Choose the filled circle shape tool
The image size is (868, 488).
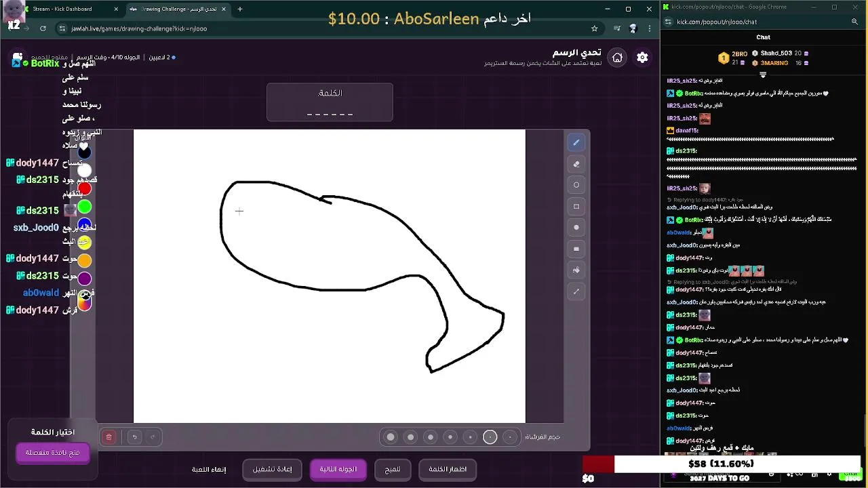tap(576, 228)
